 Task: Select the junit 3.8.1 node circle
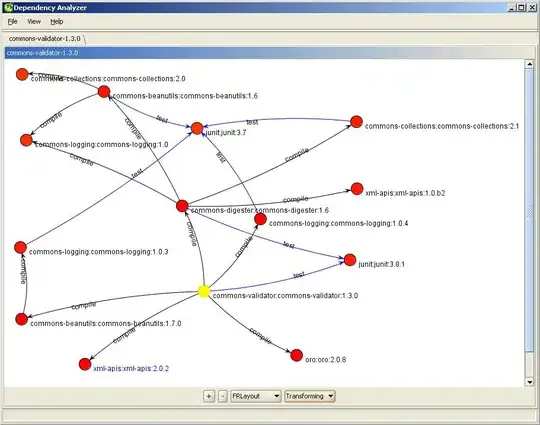350,260
